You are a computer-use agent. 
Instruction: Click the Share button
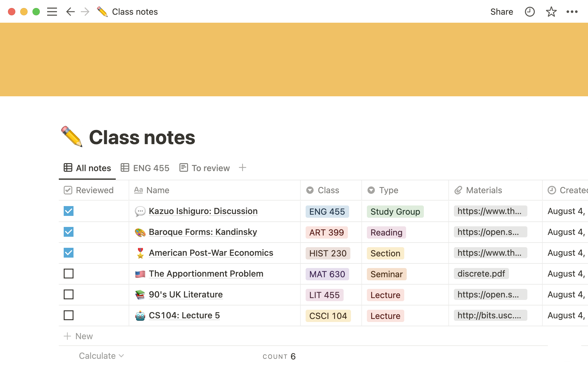coord(501,12)
